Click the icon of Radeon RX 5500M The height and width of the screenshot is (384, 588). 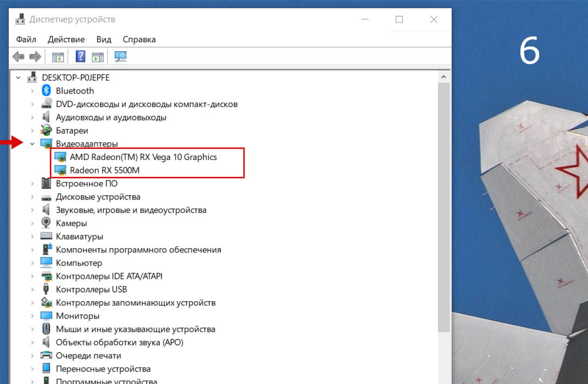pos(61,171)
